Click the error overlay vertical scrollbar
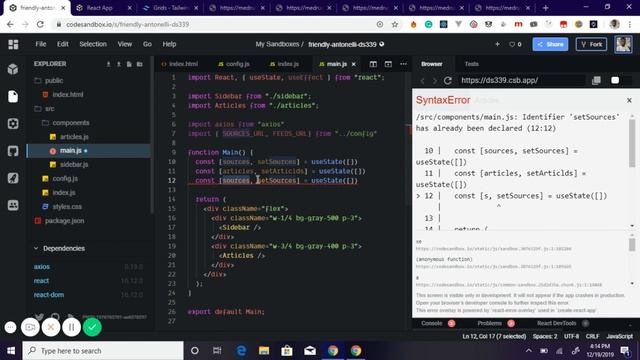Image resolution: width=640 pixels, height=360 pixels. (x=632, y=143)
